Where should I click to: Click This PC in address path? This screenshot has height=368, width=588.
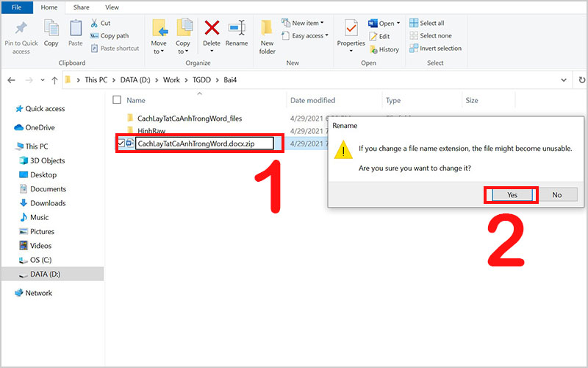click(x=96, y=80)
